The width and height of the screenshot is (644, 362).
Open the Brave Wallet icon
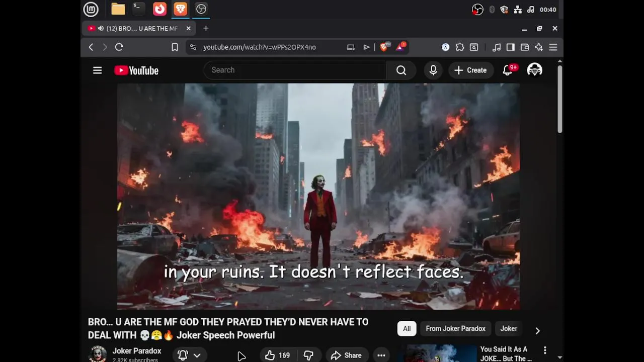pos(525,47)
